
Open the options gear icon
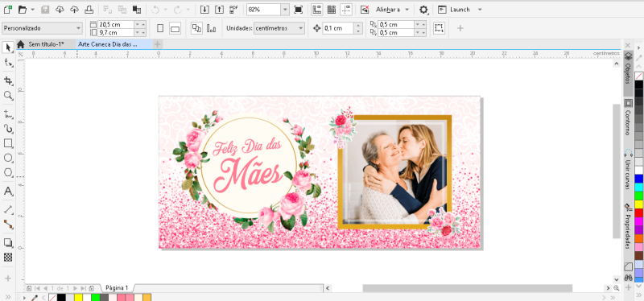coord(423,10)
